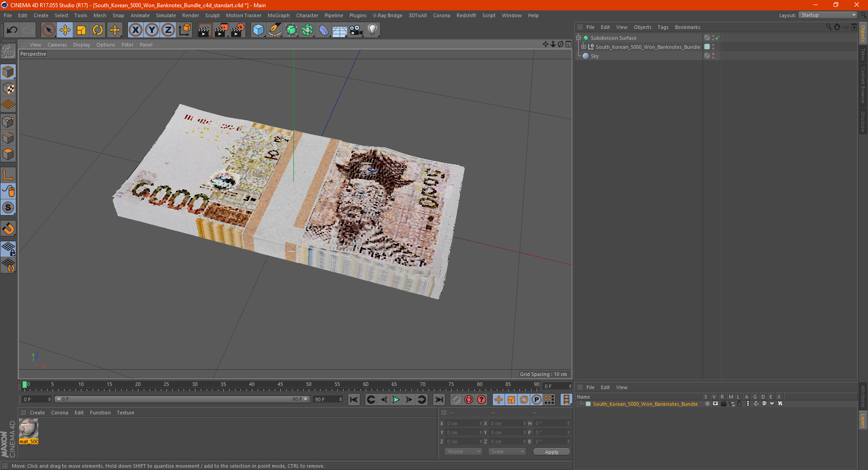868x470 pixels.
Task: Switch to Polygons mode
Action: 8,154
